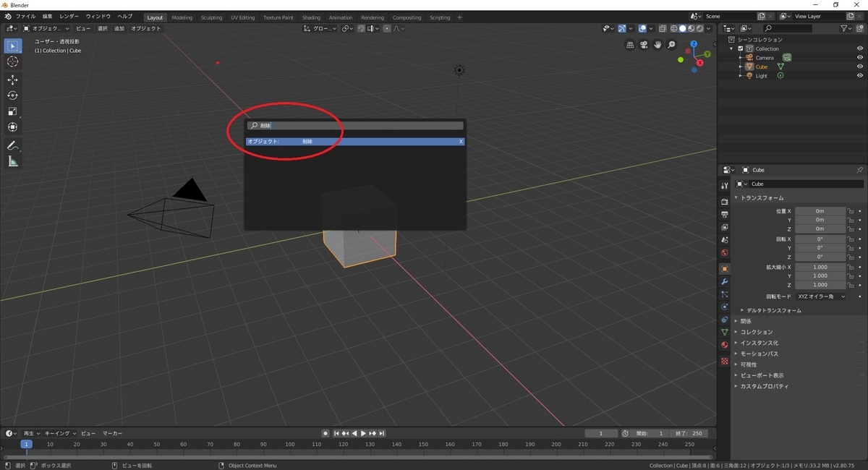Open the Material properties tab
Screen dimensions: 868x470
pos(725,345)
